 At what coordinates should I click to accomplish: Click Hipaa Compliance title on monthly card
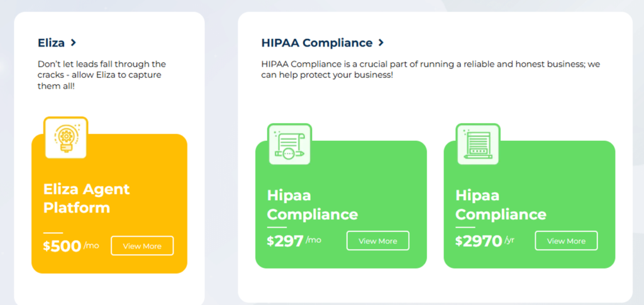coord(313,205)
